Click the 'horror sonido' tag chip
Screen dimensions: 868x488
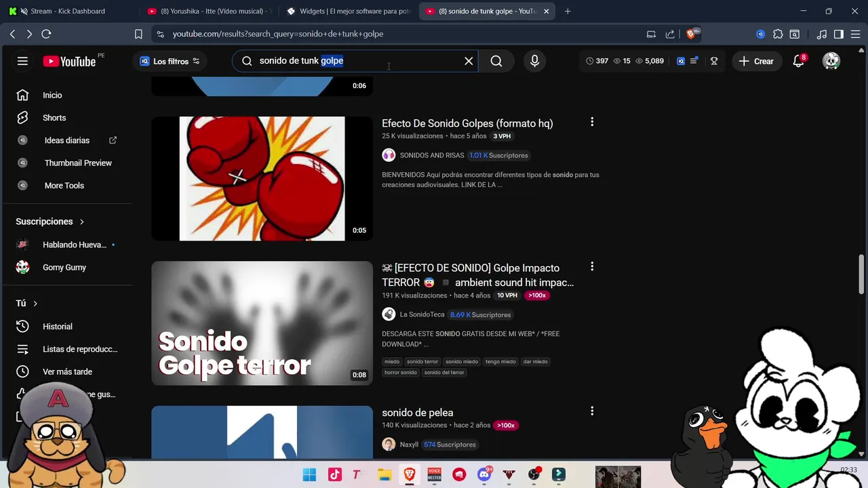(x=401, y=373)
